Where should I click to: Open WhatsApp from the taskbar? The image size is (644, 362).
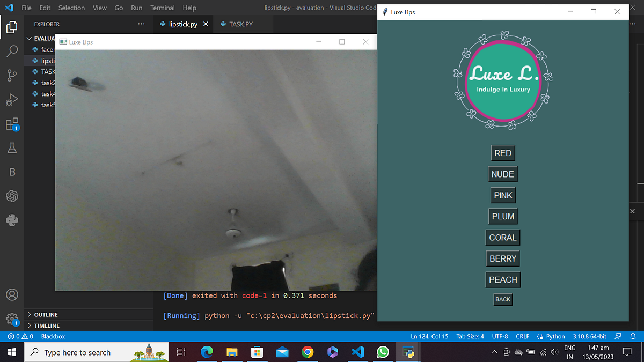click(x=382, y=352)
